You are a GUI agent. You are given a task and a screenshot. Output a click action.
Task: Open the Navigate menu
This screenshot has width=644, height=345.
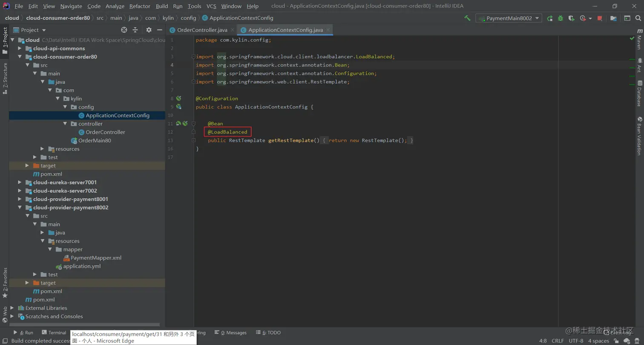[x=71, y=6]
